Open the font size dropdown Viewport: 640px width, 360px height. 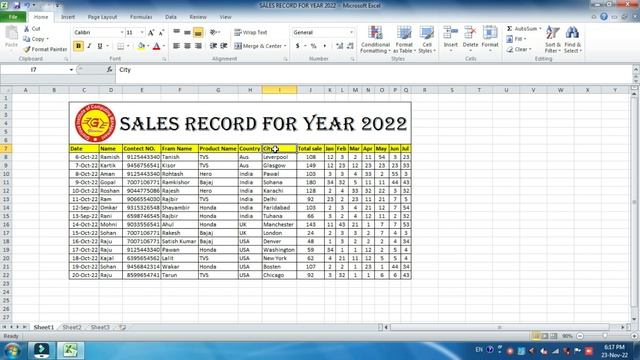142,32
